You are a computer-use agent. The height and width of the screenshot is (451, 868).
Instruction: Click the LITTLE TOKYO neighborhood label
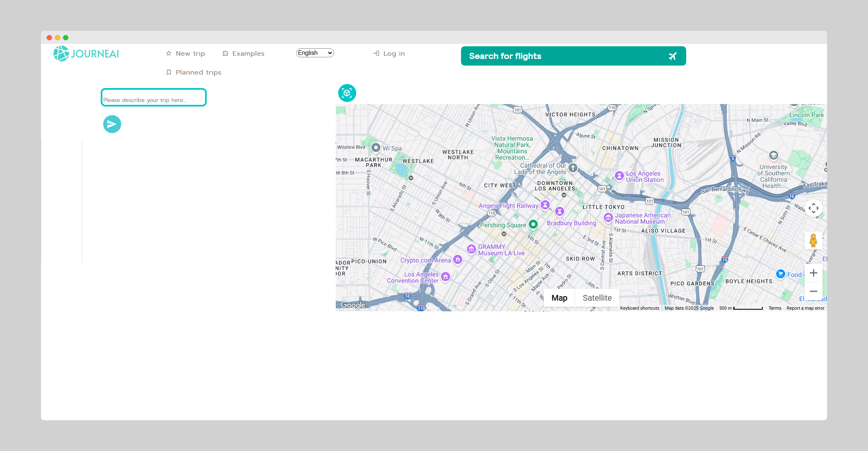point(604,207)
